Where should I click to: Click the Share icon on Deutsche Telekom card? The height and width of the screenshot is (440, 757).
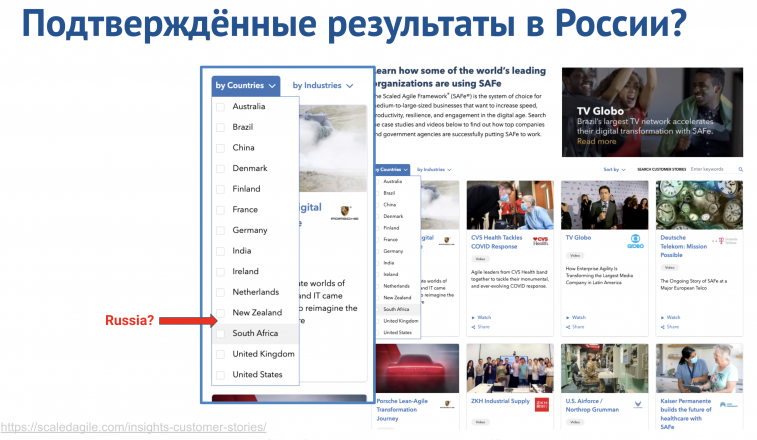[662, 327]
